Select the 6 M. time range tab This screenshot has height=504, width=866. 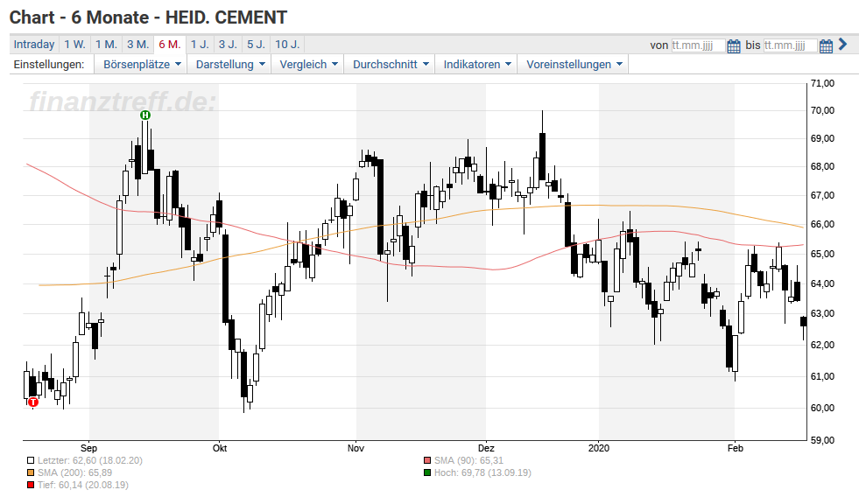(x=170, y=44)
